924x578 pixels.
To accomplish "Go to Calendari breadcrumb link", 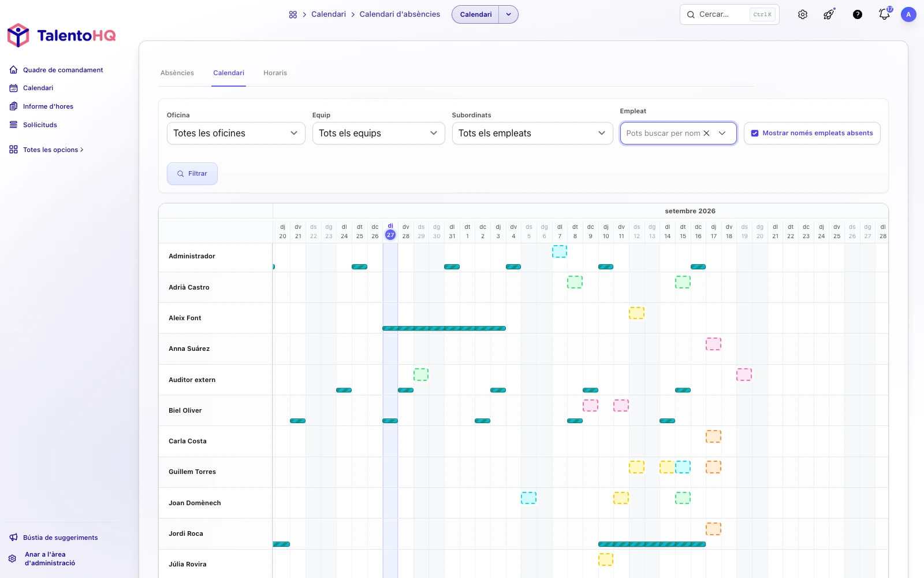I will point(329,14).
